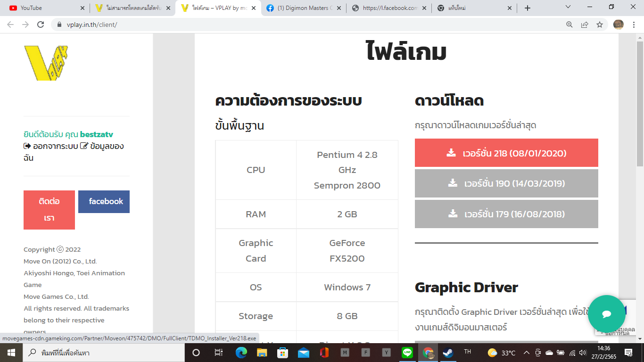Click the VPLAY yellow logo
The width and height of the screenshot is (644, 362).
pyautogui.click(x=46, y=63)
